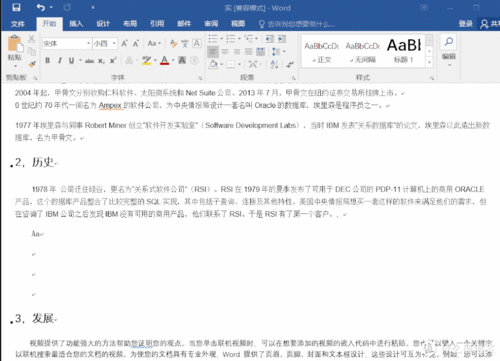Apply yellow text highlight color
Screen dimensions: 500x361
(x=147, y=60)
